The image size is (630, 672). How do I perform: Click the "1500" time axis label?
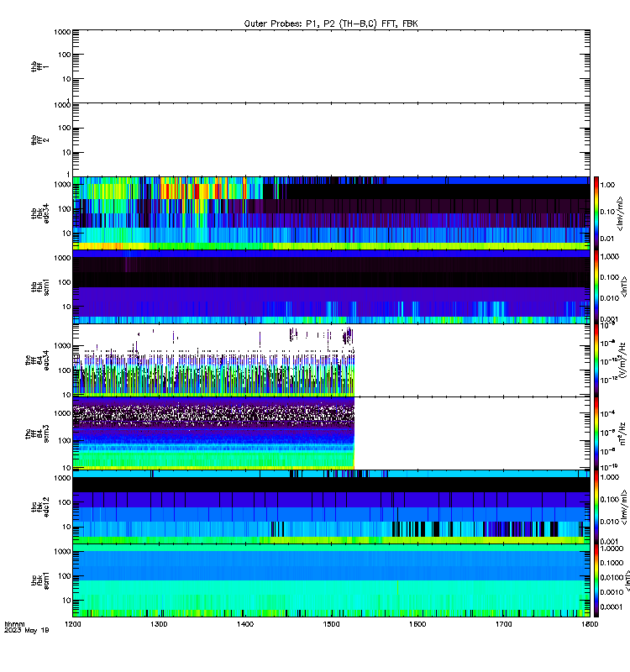click(331, 624)
